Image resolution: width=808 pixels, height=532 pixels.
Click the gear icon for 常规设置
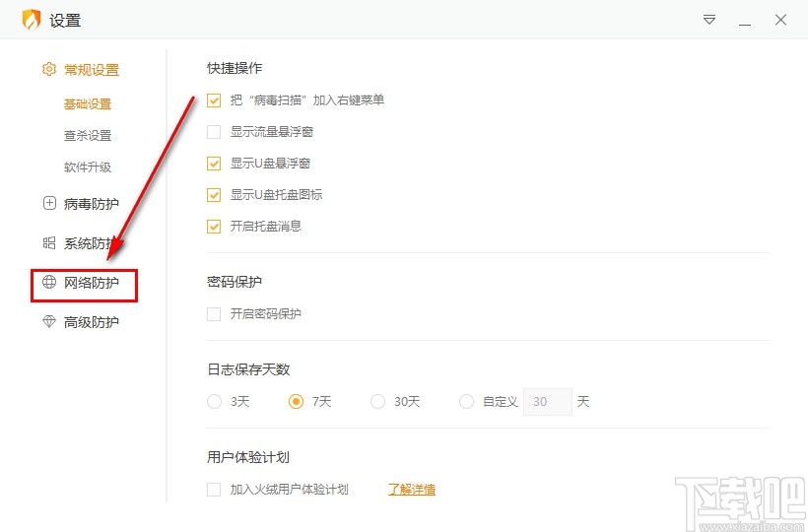click(49, 70)
